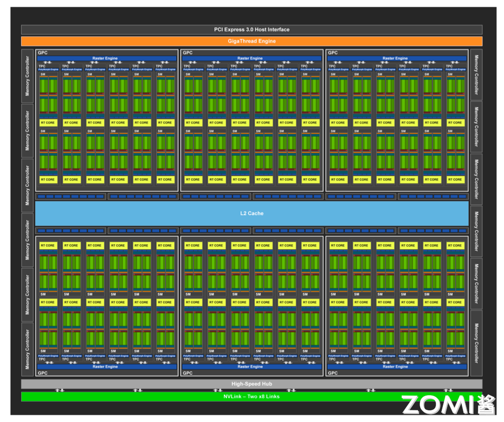Click Raster Engine in the bottom-right GPC
504x422 pixels.
(395, 366)
